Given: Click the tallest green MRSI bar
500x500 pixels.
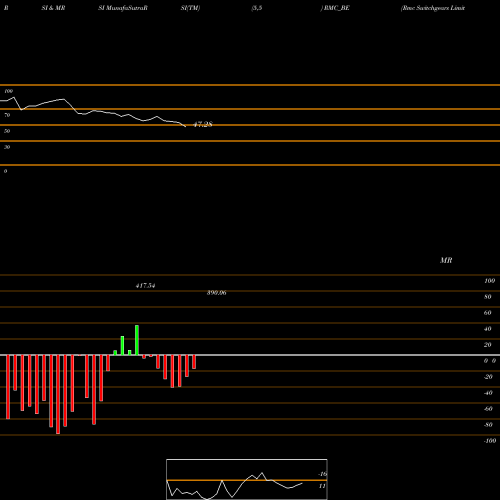Looking at the screenshot, I should (137, 340).
